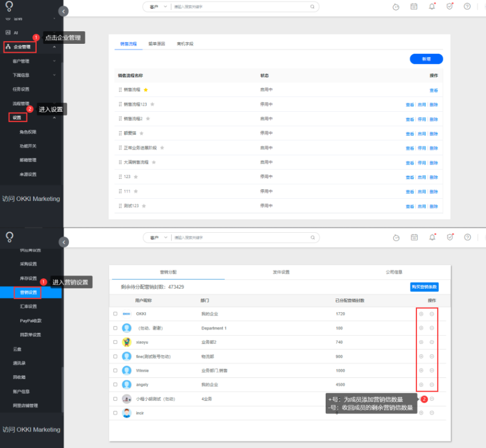Expand the 下属信息 submenu chevron
Screen dimensions: 486x448
click(x=54, y=75)
